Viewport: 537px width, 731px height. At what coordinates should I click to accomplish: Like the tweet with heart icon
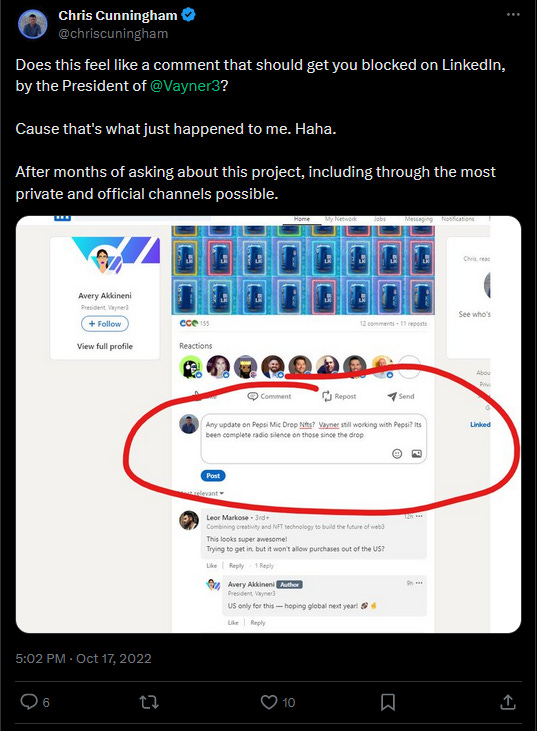268,702
